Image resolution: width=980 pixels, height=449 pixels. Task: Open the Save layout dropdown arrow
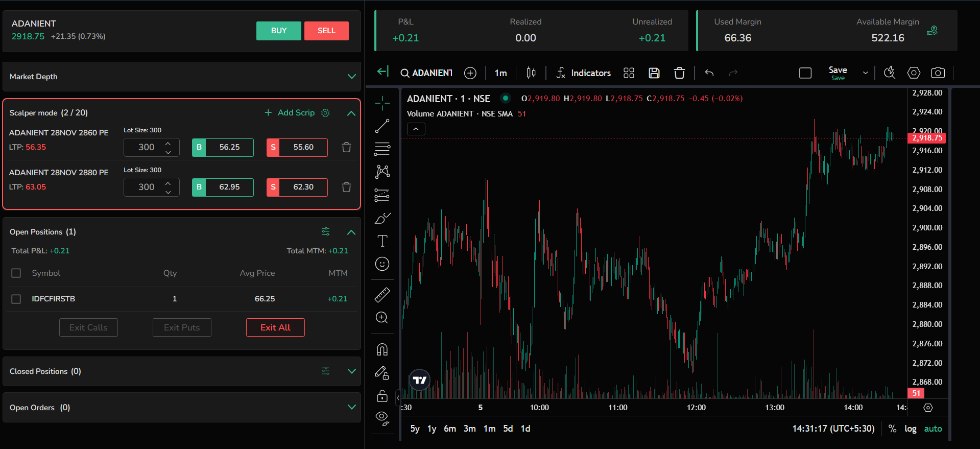(x=865, y=73)
